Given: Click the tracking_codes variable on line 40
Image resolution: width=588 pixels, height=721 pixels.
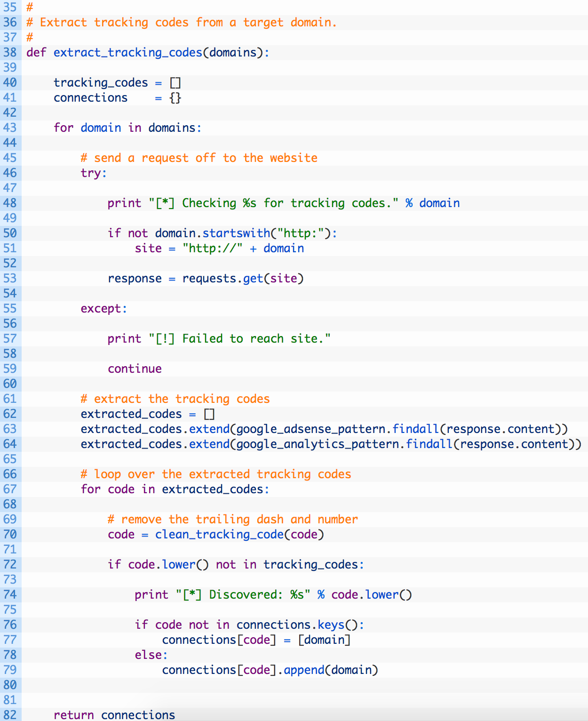Looking at the screenshot, I should [x=101, y=83].
